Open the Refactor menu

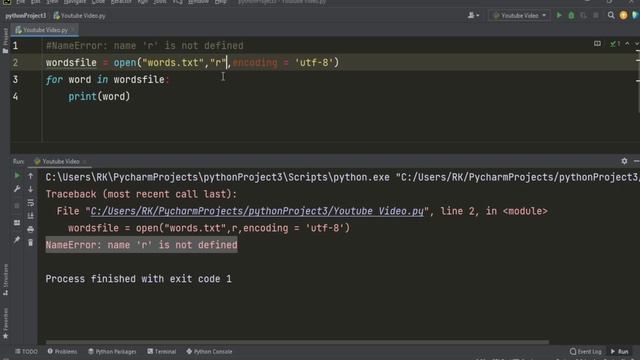pyautogui.click(x=121, y=2)
